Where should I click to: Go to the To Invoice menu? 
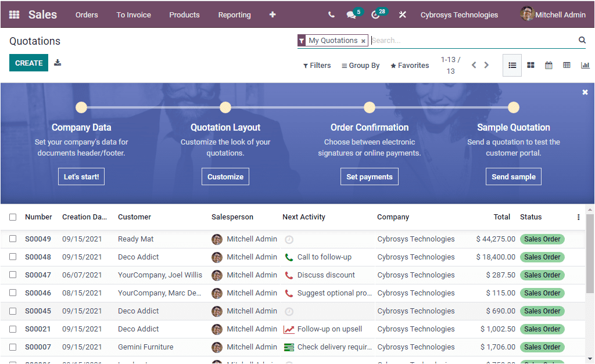tap(133, 15)
